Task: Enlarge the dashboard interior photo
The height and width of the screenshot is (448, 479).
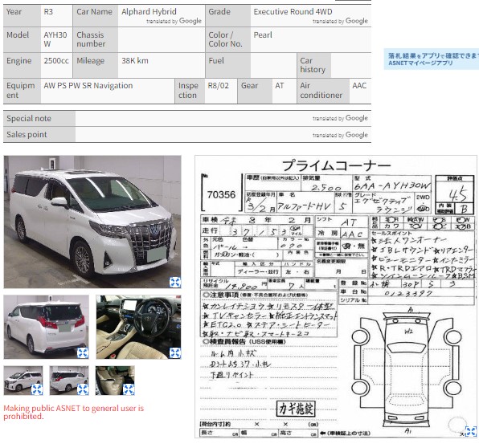Action: coord(175,353)
